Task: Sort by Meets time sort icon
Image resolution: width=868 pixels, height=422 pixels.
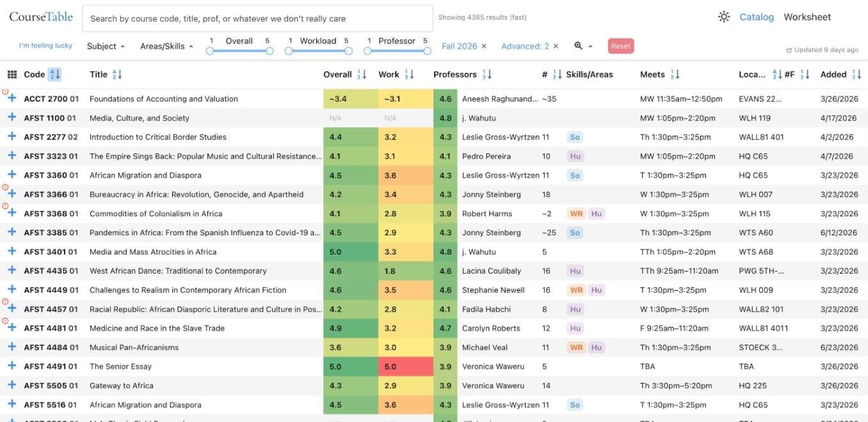Action: [x=675, y=75]
